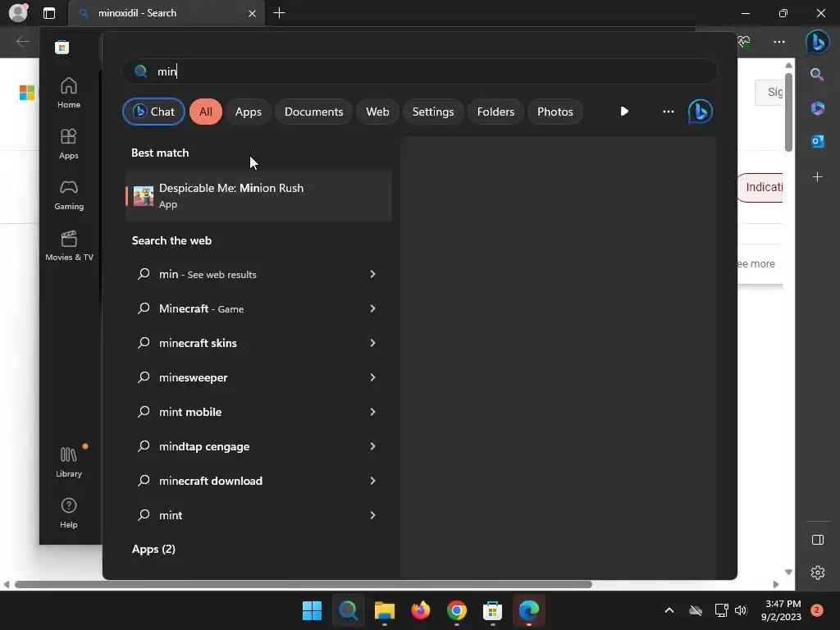This screenshot has width=840, height=630.
Task: Open notifications badge in system tray
Action: coord(816,610)
